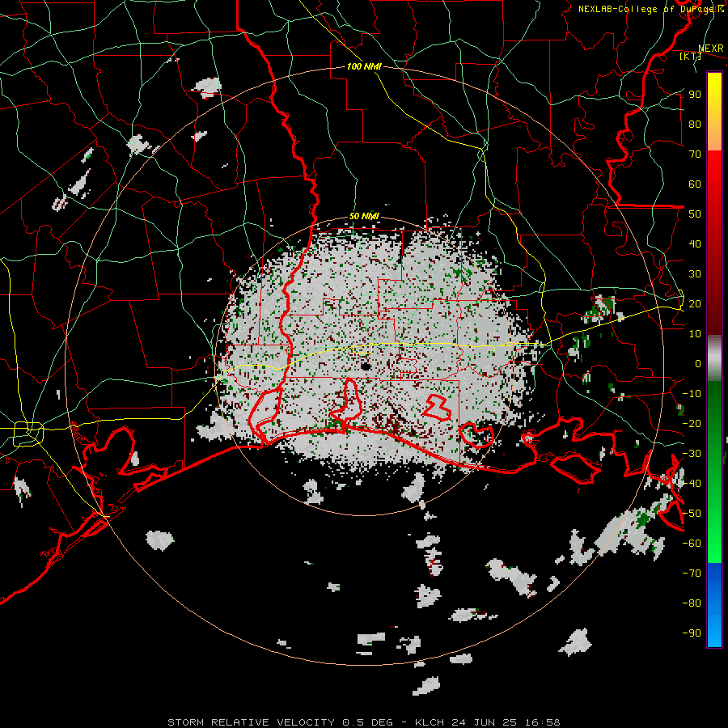Image resolution: width=728 pixels, height=728 pixels.
Task: Click the black radar site dot at center
Action: coord(366,366)
